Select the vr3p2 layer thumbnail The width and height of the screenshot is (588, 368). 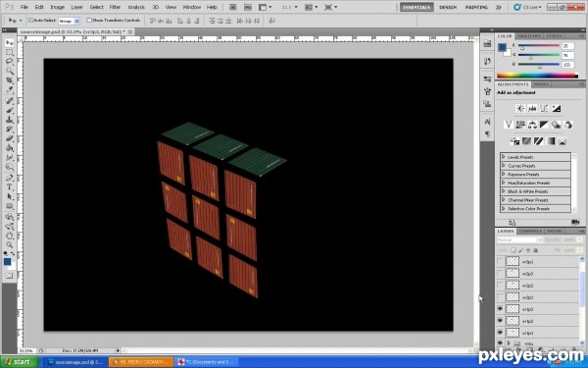point(513,286)
